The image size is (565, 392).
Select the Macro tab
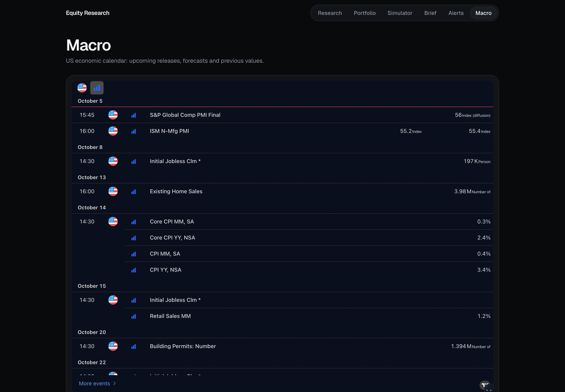tap(483, 13)
